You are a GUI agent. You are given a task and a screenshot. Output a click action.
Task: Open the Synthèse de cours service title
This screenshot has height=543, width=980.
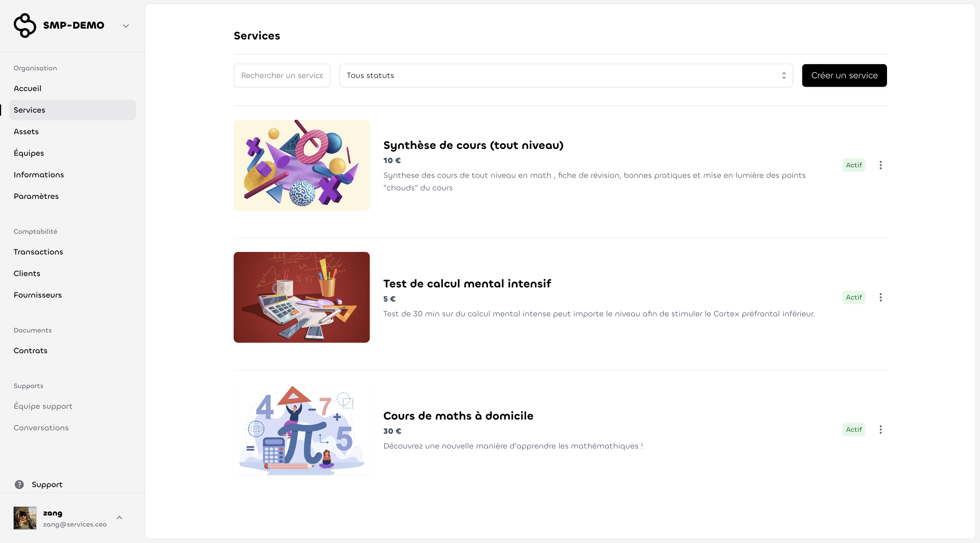(473, 145)
